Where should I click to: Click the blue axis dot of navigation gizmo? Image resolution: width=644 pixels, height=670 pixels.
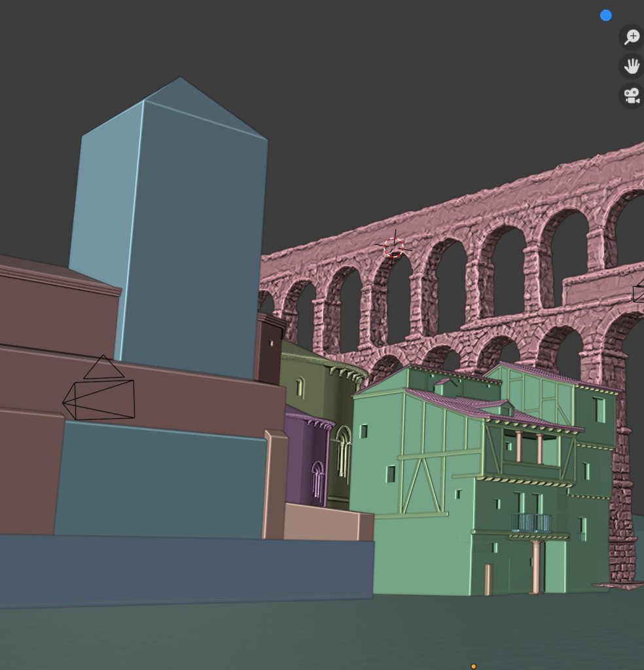pyautogui.click(x=605, y=15)
